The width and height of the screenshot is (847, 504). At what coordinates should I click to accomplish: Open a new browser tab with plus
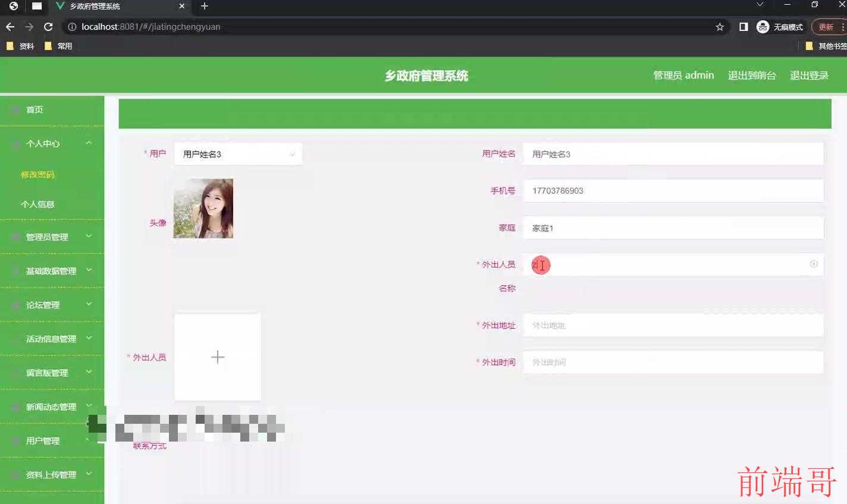(205, 6)
